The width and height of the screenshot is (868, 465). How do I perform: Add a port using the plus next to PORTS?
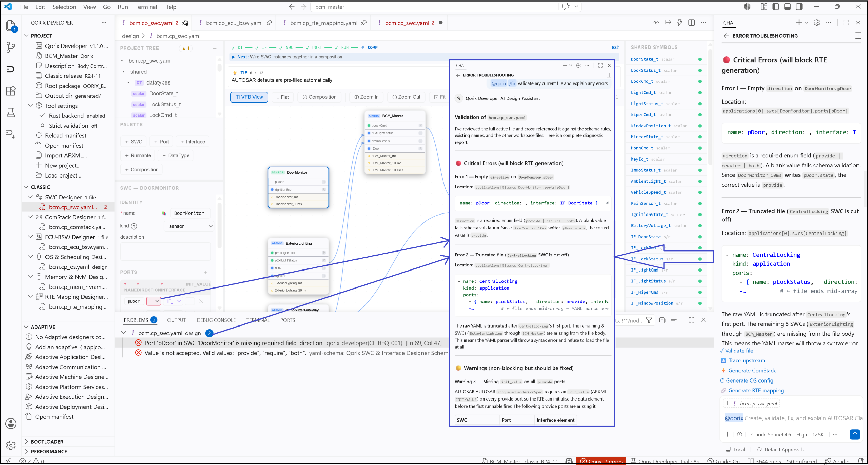[206, 273]
